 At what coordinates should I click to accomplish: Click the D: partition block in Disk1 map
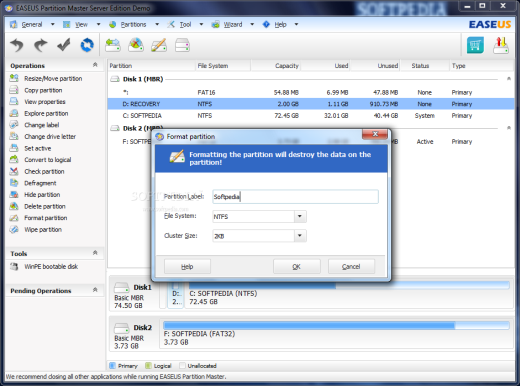[x=176, y=296]
